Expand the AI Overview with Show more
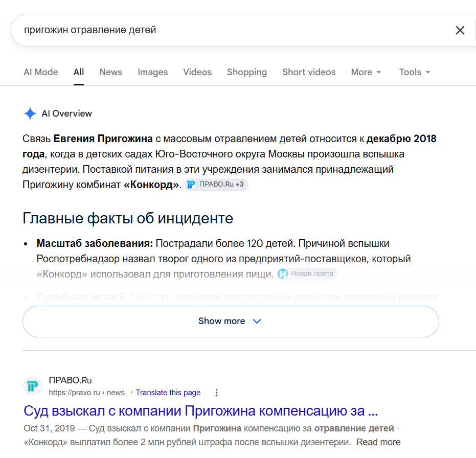The image size is (476, 458). click(231, 321)
